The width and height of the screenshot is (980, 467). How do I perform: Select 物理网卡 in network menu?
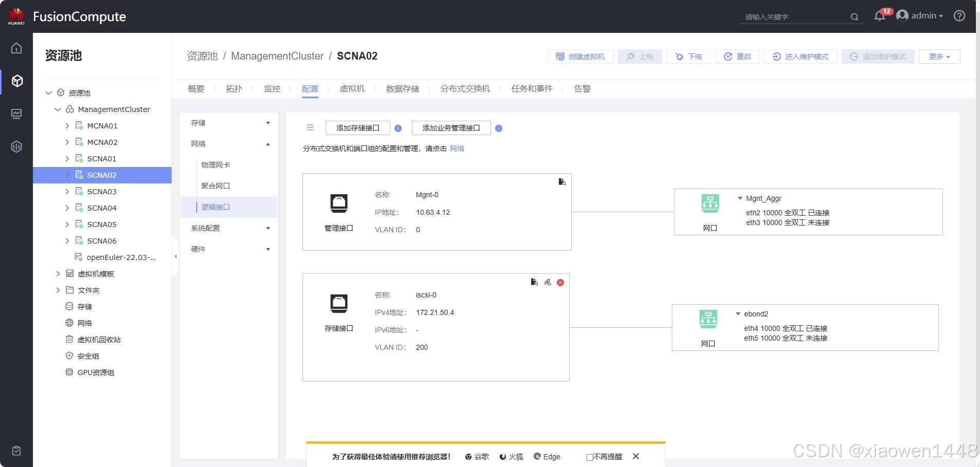point(216,165)
